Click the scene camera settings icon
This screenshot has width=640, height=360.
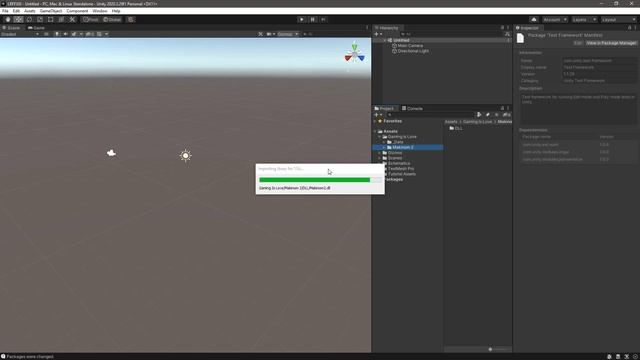click(x=269, y=34)
